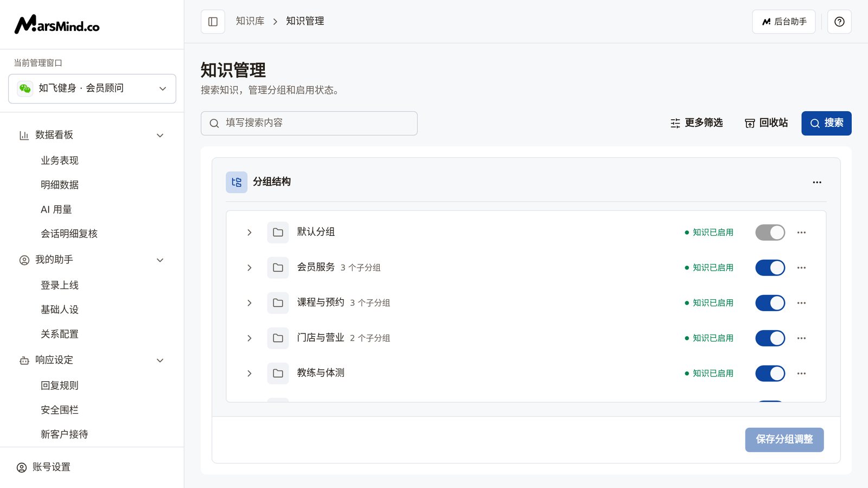Disable the 会员服务 knowledge switch

770,268
